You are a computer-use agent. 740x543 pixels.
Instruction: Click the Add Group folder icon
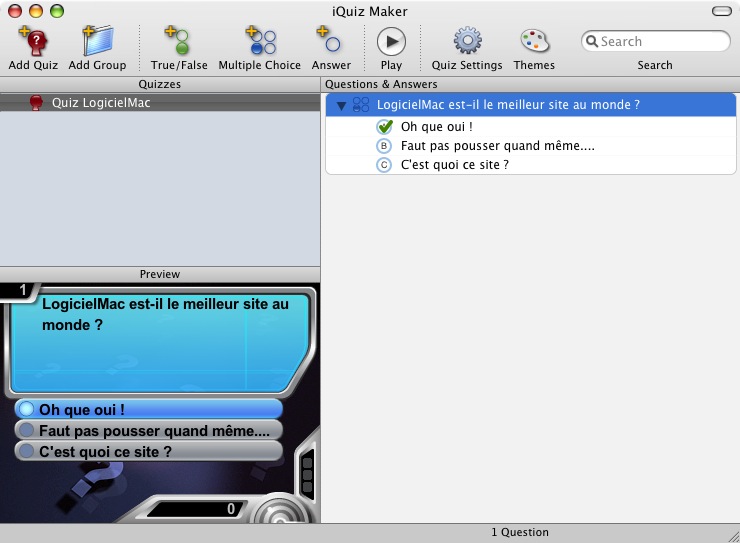97,42
